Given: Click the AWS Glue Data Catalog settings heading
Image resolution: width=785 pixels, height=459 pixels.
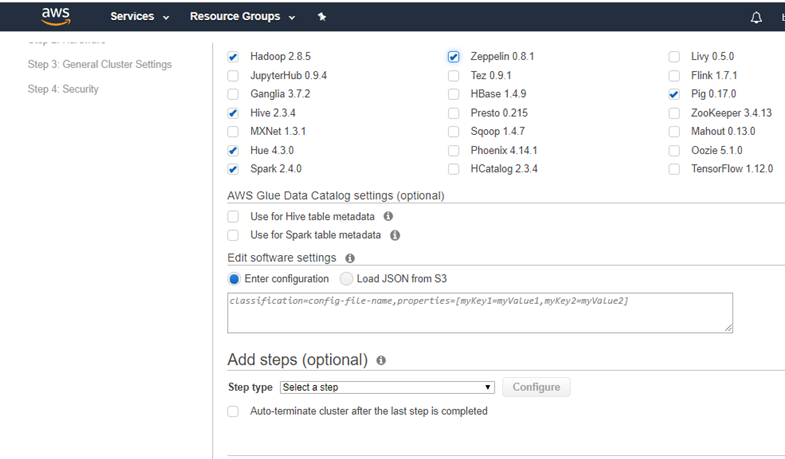Looking at the screenshot, I should 336,196.
